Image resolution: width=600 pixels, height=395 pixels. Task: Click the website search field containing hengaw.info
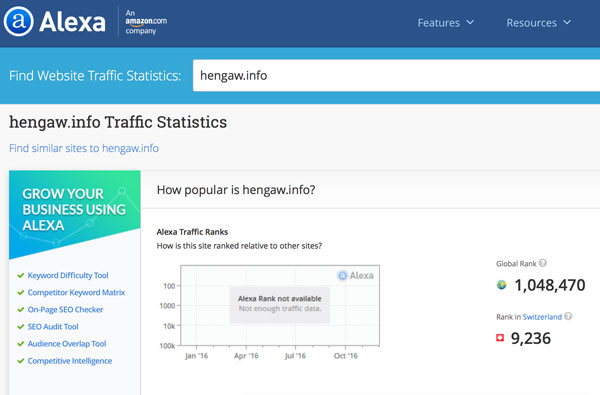click(396, 75)
